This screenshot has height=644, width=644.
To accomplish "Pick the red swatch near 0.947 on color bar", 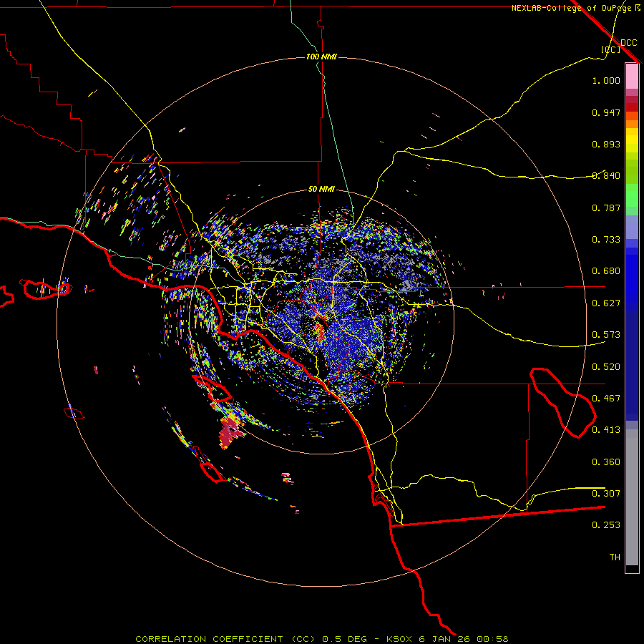I will pyautogui.click(x=632, y=107).
